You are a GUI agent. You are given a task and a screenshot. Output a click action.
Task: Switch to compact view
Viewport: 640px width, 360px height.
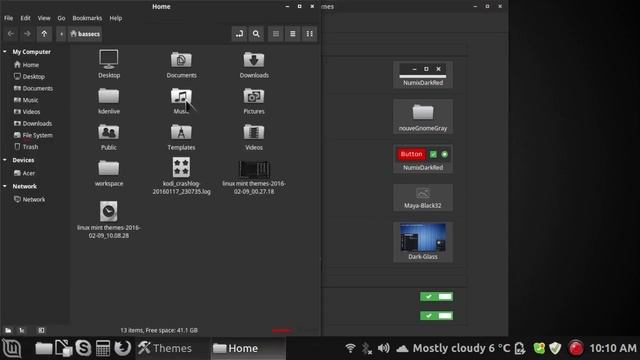pos(309,34)
